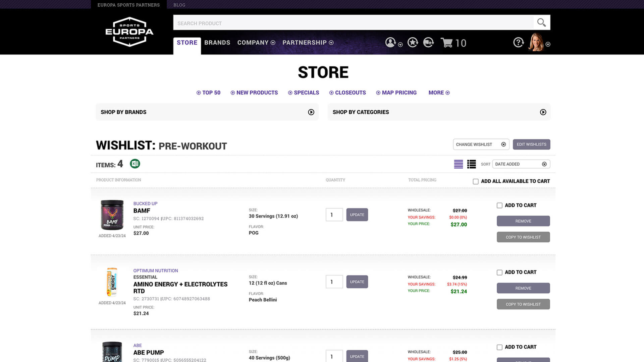Open the account profile icon
This screenshot has width=644, height=362.
coord(390,43)
